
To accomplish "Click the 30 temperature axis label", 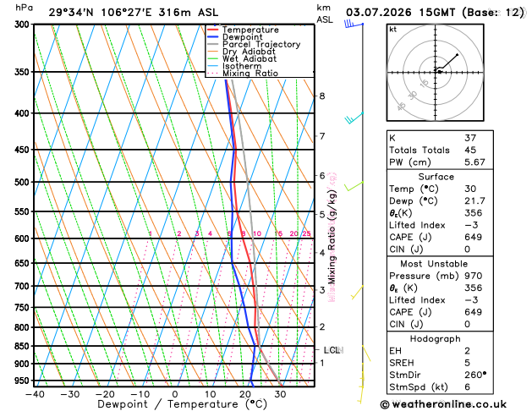I will point(280,394).
